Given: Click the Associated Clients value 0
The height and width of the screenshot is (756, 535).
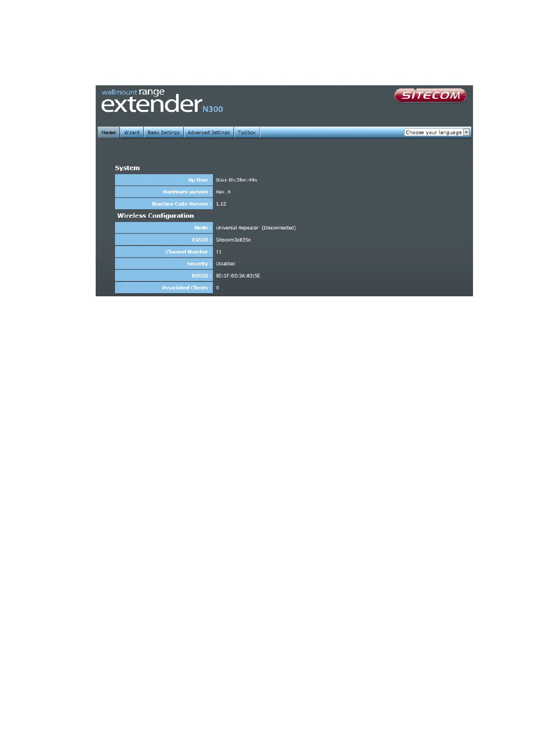Looking at the screenshot, I should [217, 288].
